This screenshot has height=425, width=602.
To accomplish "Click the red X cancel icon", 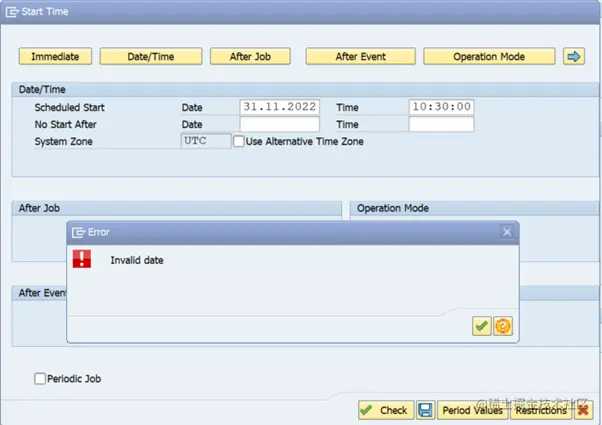I will click(x=583, y=410).
